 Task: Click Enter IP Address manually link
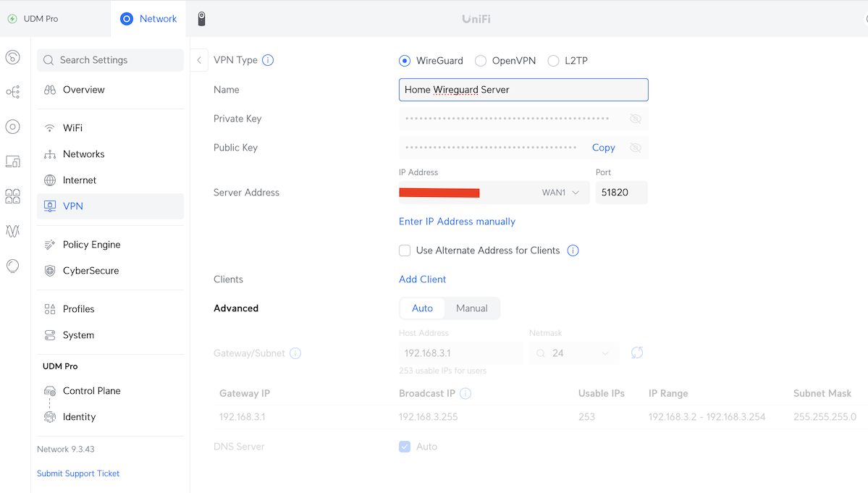[458, 222]
